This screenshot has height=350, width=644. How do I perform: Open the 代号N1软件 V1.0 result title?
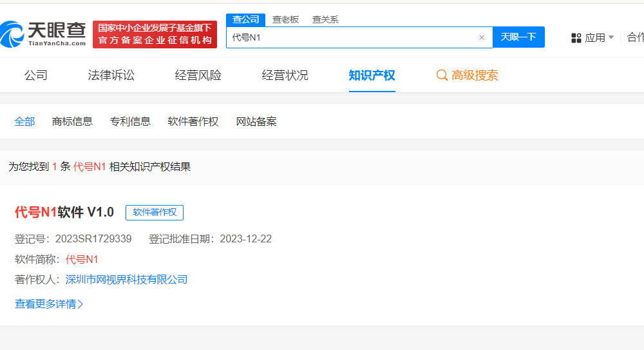click(x=64, y=212)
